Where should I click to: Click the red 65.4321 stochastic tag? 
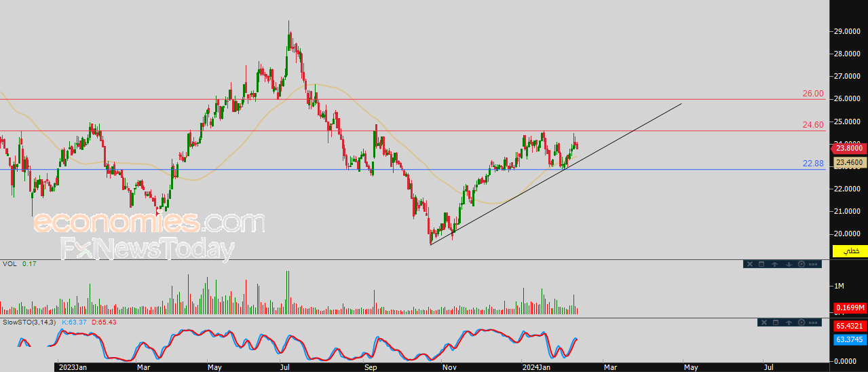pyautogui.click(x=850, y=327)
